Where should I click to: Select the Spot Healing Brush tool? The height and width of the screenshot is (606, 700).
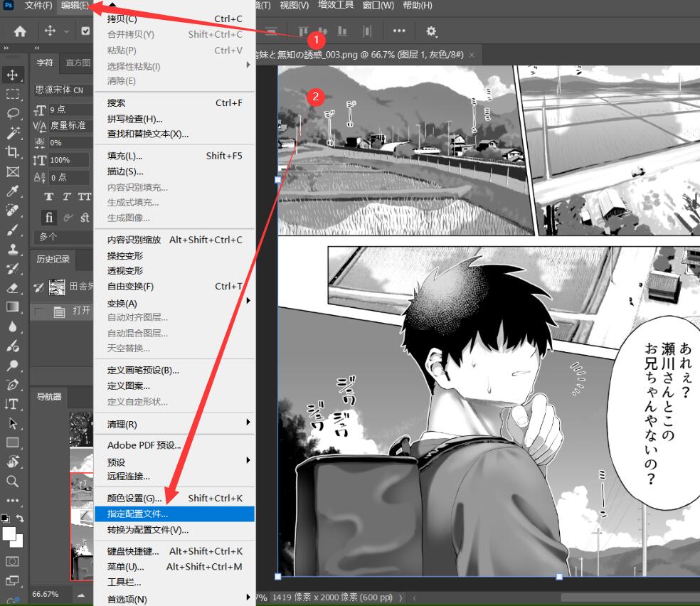[x=13, y=211]
